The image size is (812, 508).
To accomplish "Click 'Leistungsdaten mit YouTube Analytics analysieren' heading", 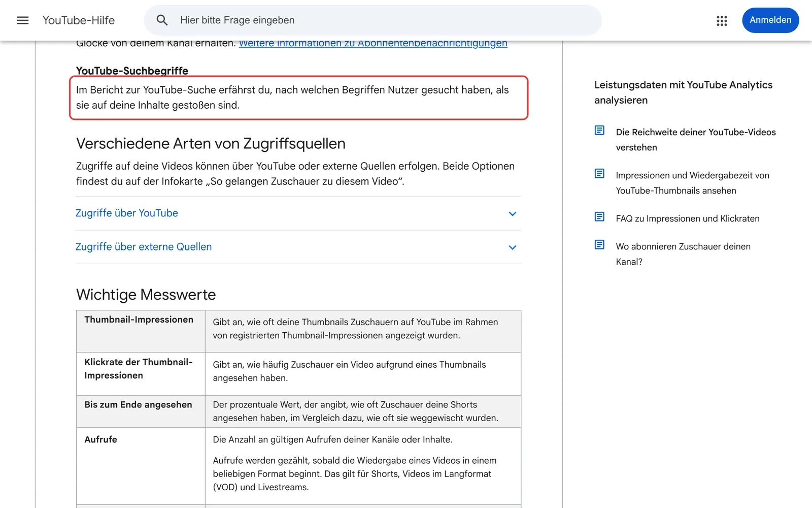I will (x=684, y=92).
